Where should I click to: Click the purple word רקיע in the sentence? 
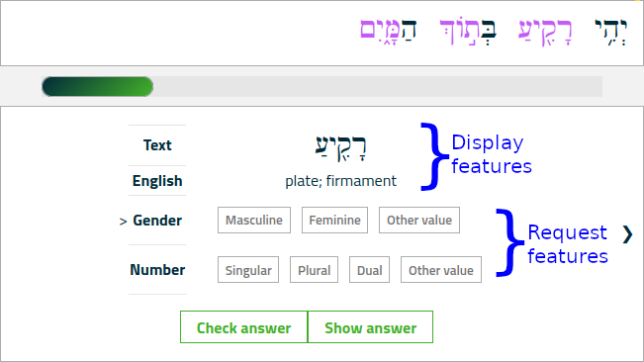[x=545, y=32]
